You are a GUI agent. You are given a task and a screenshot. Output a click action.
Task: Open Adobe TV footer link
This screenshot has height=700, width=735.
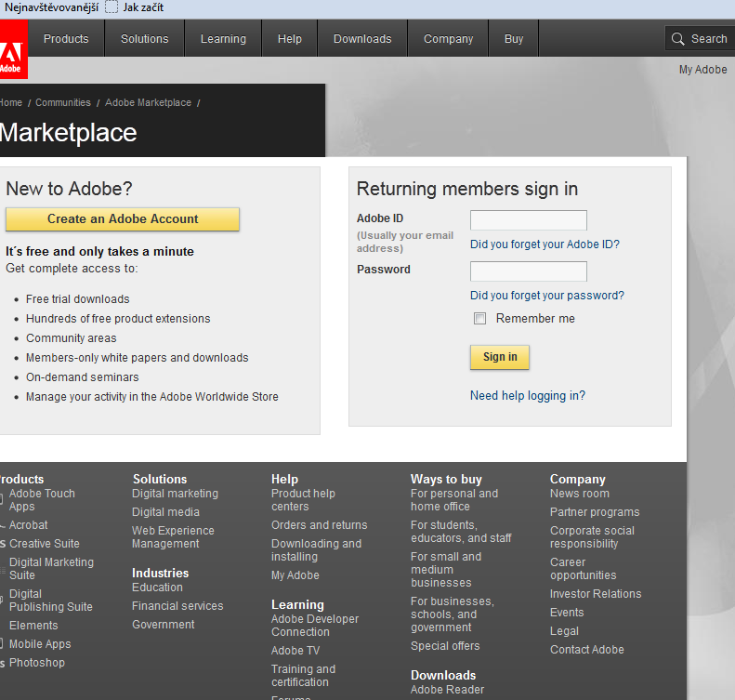(x=295, y=651)
